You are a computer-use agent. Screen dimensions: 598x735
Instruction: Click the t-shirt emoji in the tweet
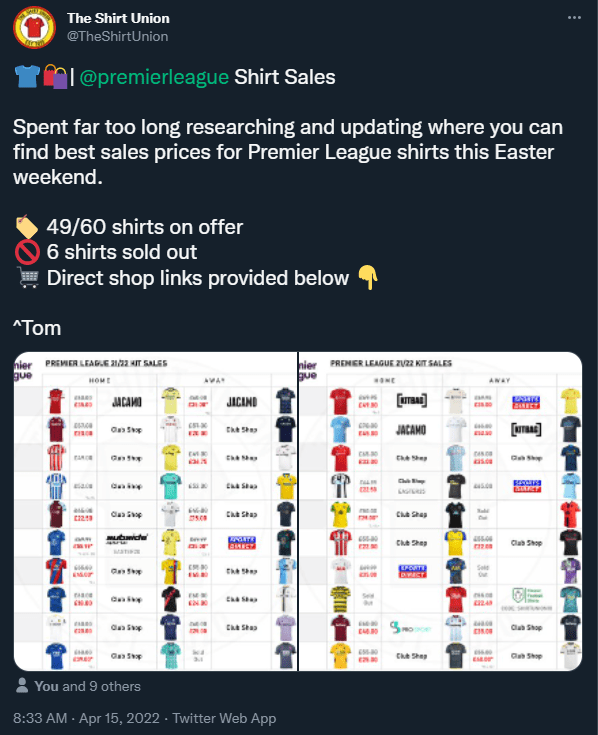point(27,76)
